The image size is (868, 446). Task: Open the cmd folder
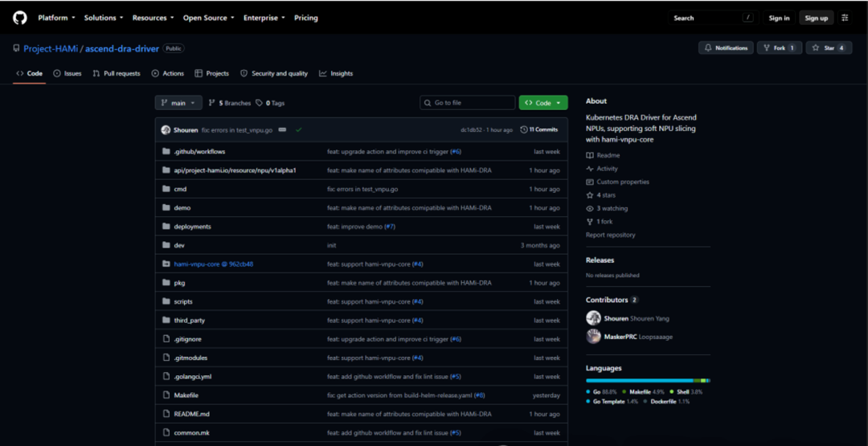pos(180,189)
